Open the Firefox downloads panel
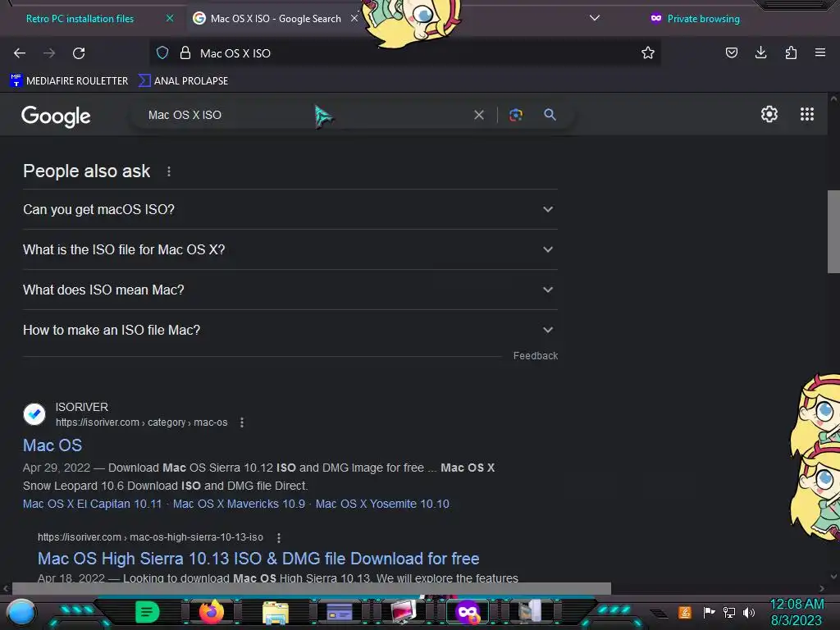 click(x=760, y=52)
